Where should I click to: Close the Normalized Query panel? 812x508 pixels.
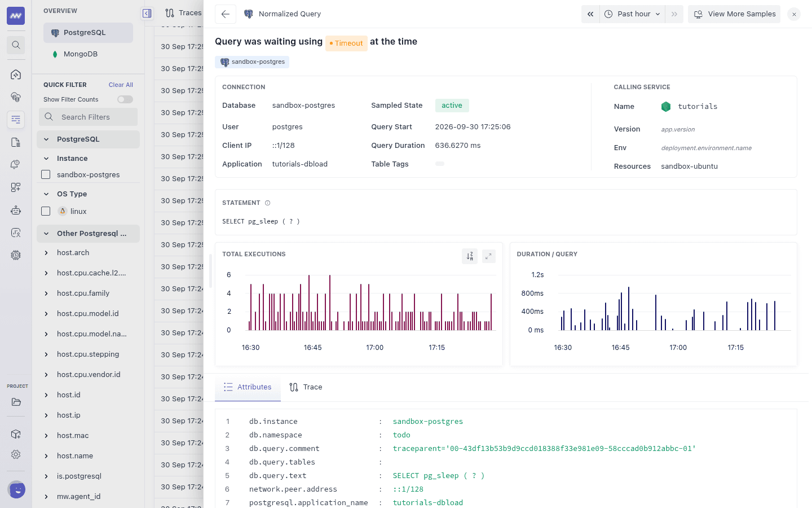tap(794, 15)
